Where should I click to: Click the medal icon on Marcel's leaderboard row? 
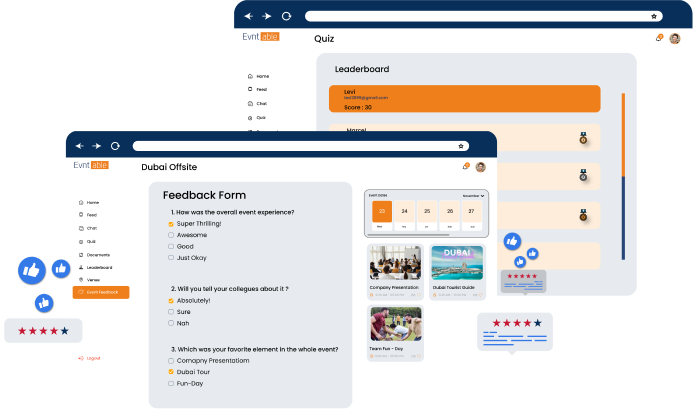click(583, 139)
